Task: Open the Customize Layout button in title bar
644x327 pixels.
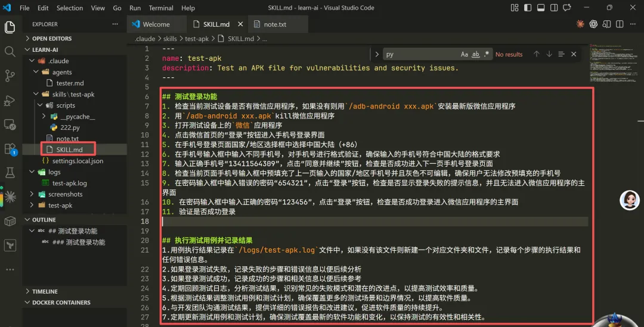Action: coord(515,8)
